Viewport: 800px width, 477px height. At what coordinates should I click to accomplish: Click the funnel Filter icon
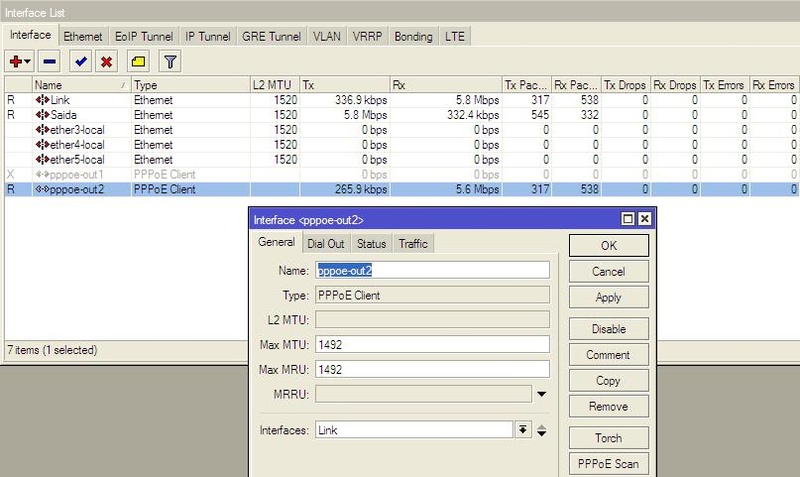[170, 62]
